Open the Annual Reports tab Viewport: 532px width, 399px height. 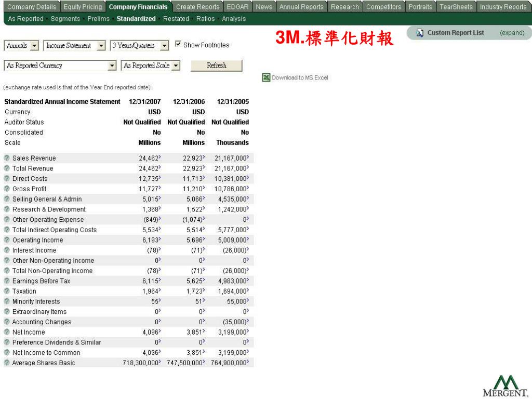(301, 7)
